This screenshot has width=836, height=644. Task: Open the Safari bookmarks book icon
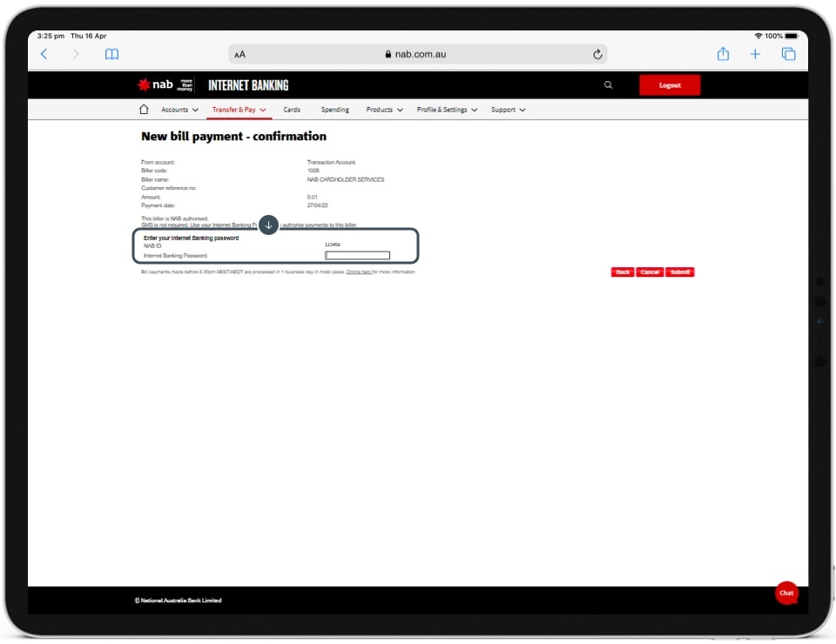click(x=111, y=54)
